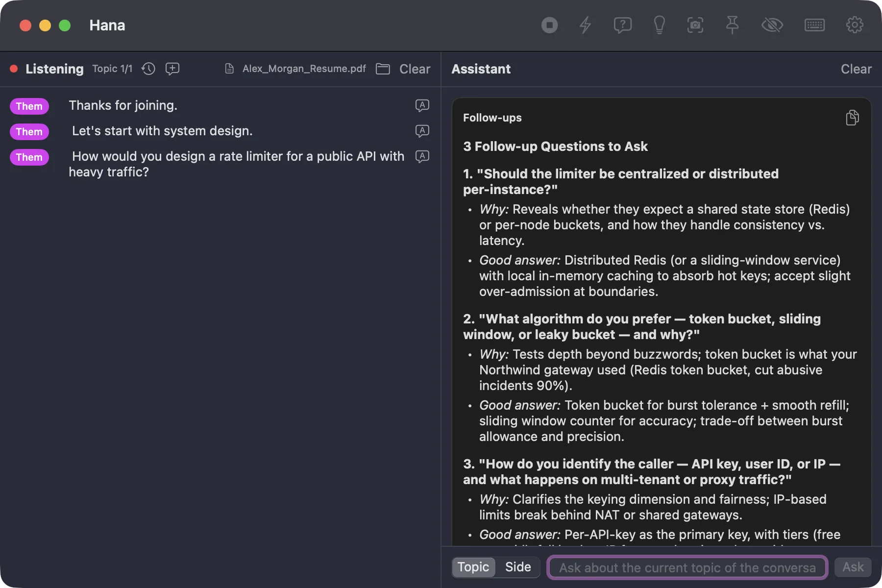
Task: Click the 'Assistant' panel heading
Action: [481, 69]
